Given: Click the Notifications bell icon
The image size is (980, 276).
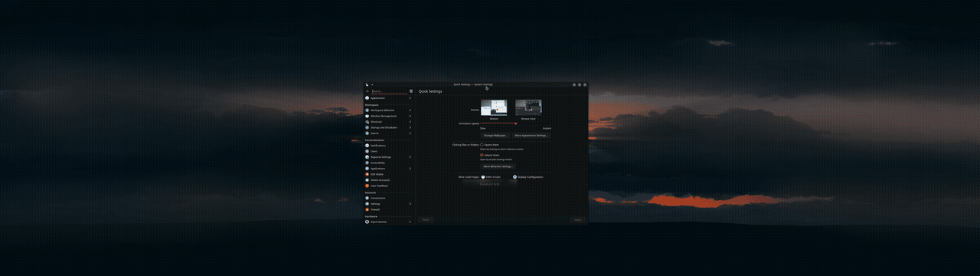Looking at the screenshot, I should tap(367, 146).
